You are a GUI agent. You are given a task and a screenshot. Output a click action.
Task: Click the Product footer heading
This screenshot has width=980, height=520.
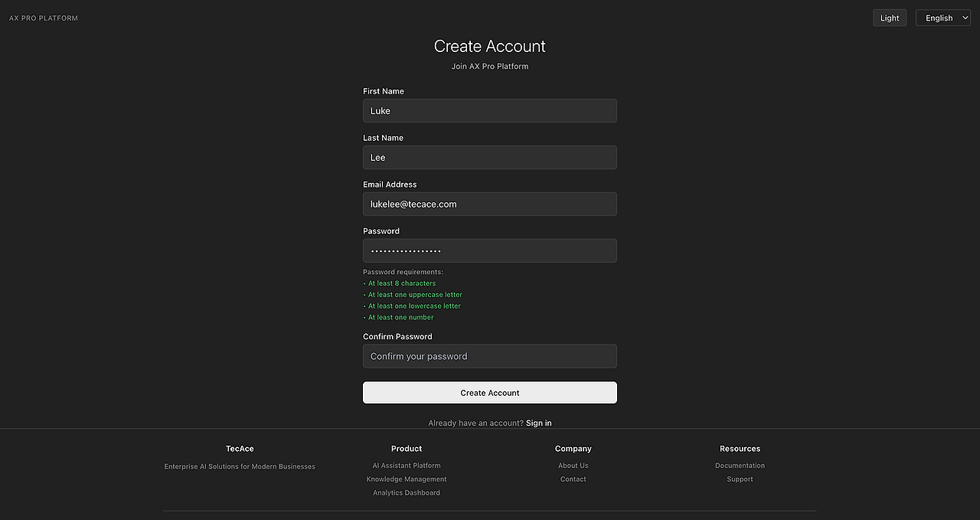pos(407,449)
